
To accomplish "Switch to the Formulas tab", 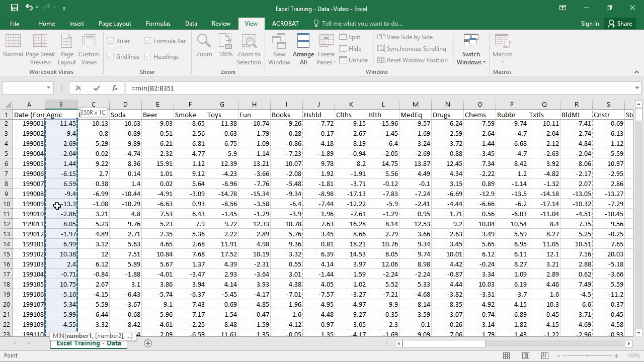I will [158, 24].
